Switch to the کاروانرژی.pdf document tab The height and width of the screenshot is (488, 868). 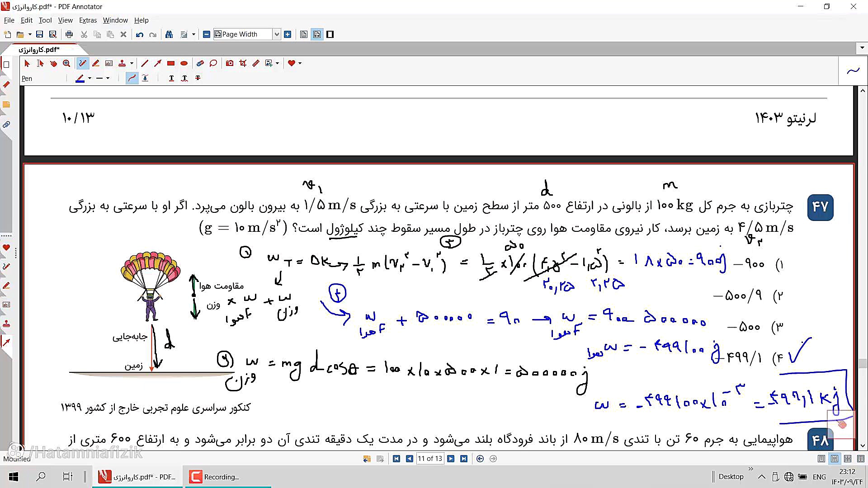pos(40,49)
